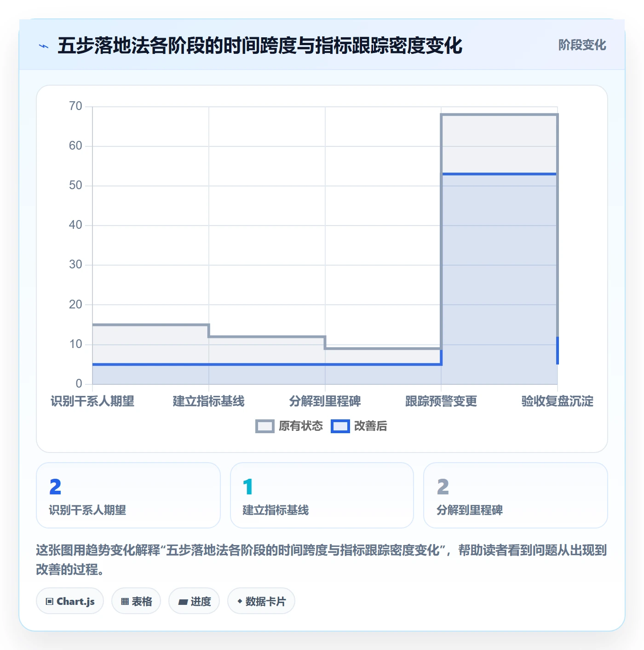Open the 识别干系人期望 stat card

[128, 495]
